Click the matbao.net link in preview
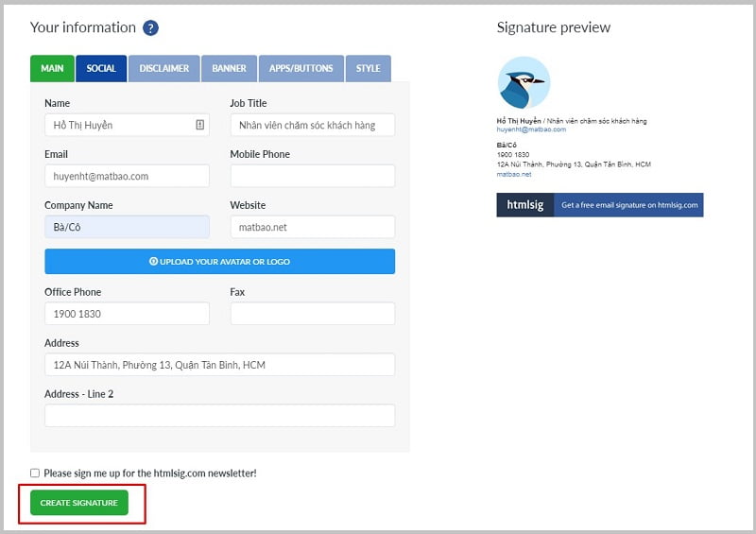This screenshot has width=756, height=534. pyautogui.click(x=514, y=174)
